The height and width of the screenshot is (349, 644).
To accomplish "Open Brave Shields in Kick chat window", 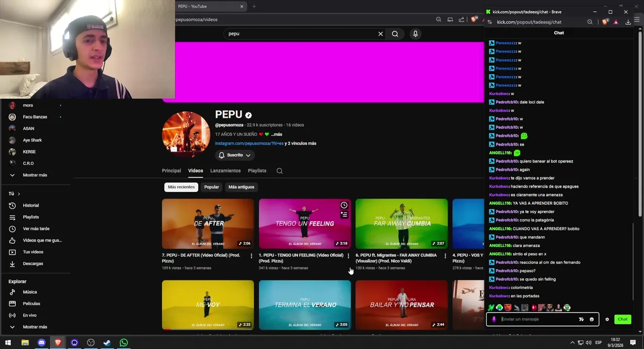I will 605,22.
